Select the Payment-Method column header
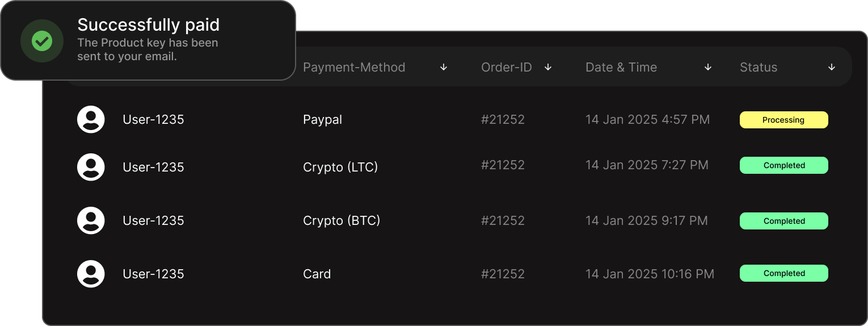 click(354, 67)
